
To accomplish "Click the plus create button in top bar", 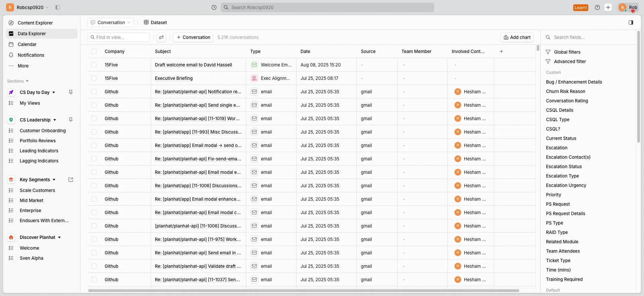I will point(608,7).
